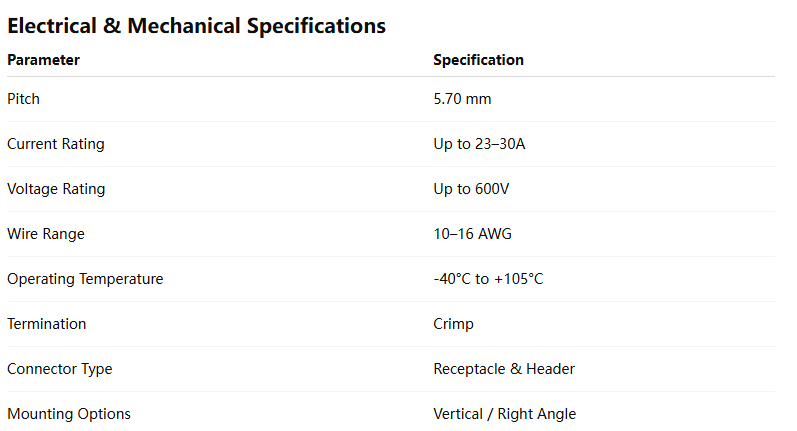The width and height of the screenshot is (797, 431).
Task: Select the Wire Range row label
Action: click(x=46, y=234)
